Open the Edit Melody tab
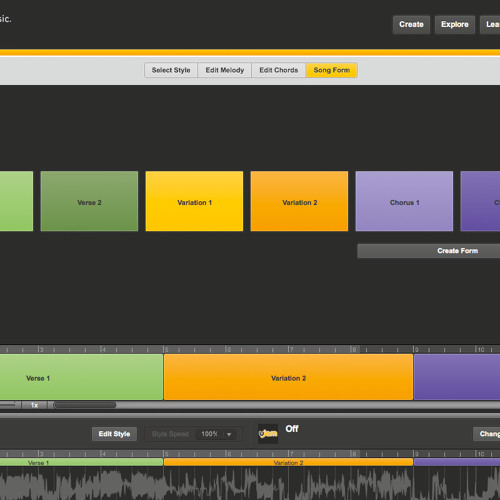Image resolution: width=500 pixels, height=500 pixels. click(225, 70)
